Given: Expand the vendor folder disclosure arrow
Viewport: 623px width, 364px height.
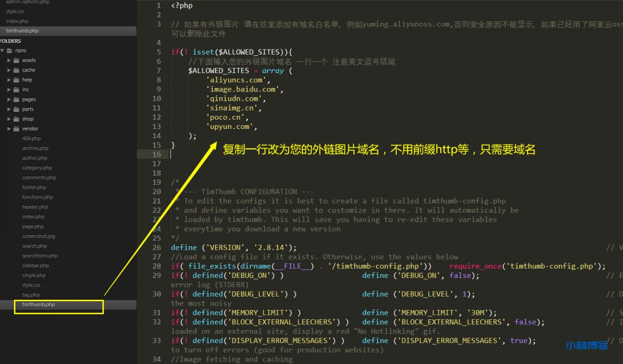Looking at the screenshot, I should (9, 128).
